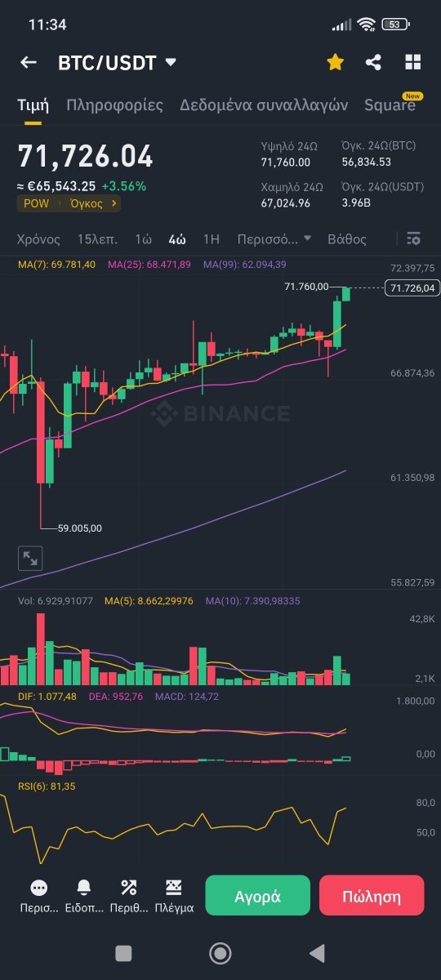Tap the red Πώληση sell button
This screenshot has width=441, height=980.
pyautogui.click(x=372, y=896)
